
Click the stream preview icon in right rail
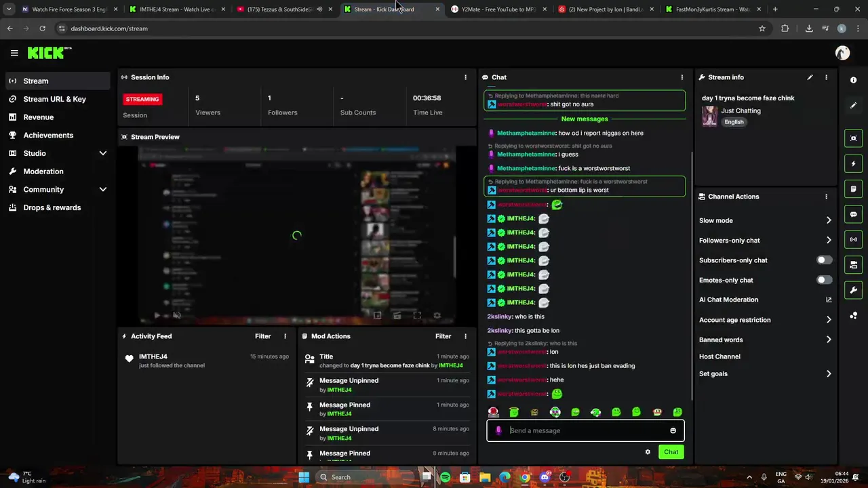(x=853, y=138)
